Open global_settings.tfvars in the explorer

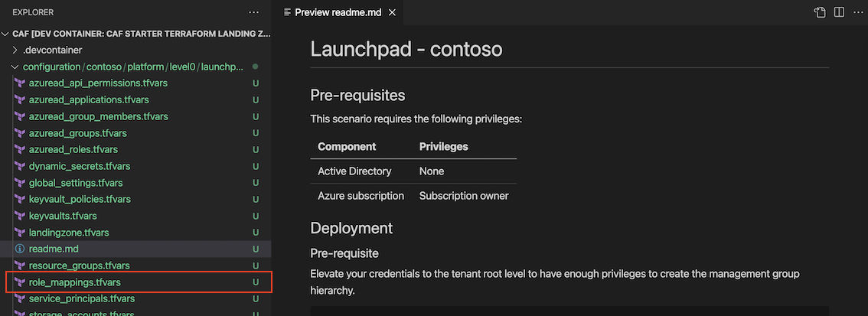(x=75, y=183)
